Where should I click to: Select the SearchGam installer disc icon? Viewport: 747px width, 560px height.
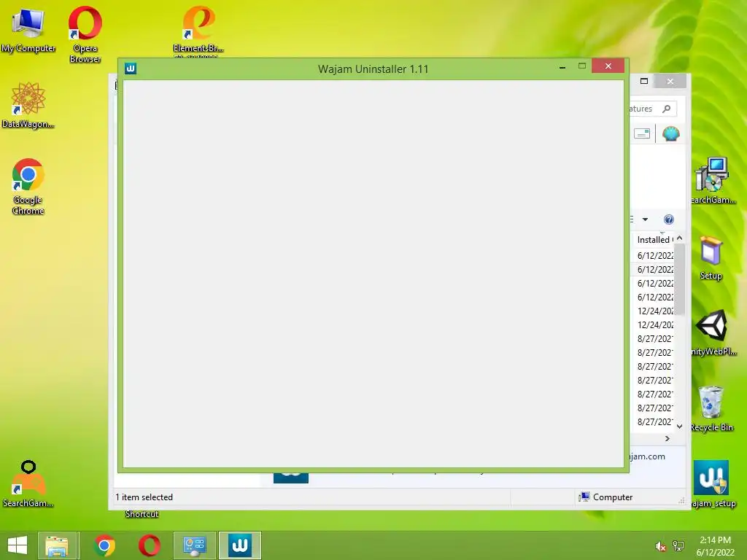click(x=712, y=180)
